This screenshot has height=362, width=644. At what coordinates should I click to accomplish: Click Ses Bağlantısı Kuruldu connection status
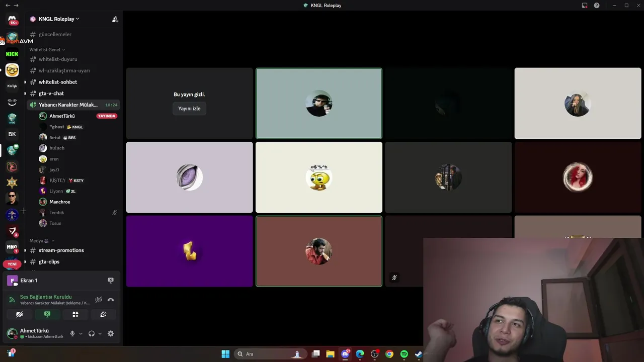(46, 297)
